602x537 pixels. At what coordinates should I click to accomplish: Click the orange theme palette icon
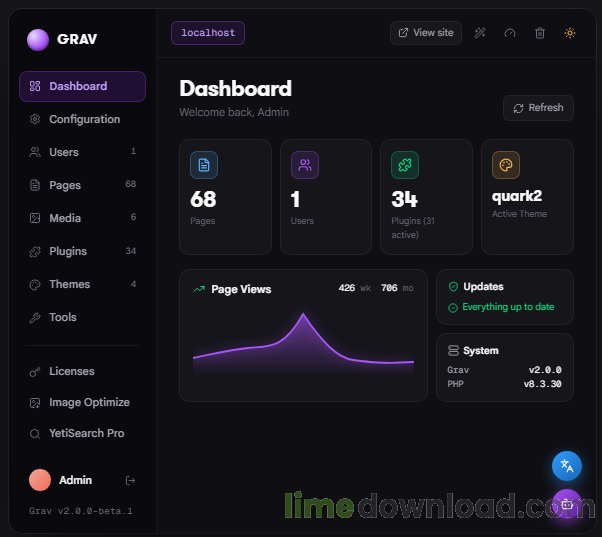(506, 165)
